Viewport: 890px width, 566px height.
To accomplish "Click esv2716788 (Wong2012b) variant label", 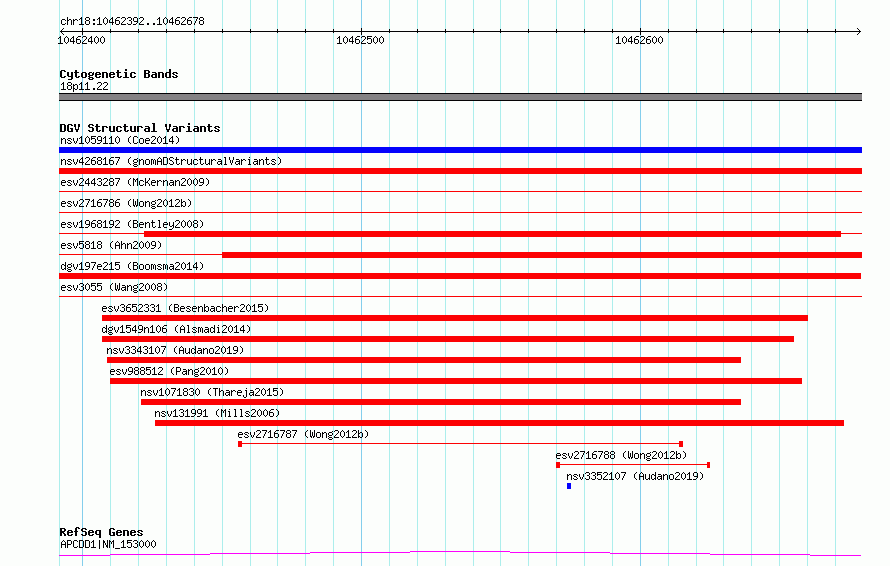I will pos(621,455).
